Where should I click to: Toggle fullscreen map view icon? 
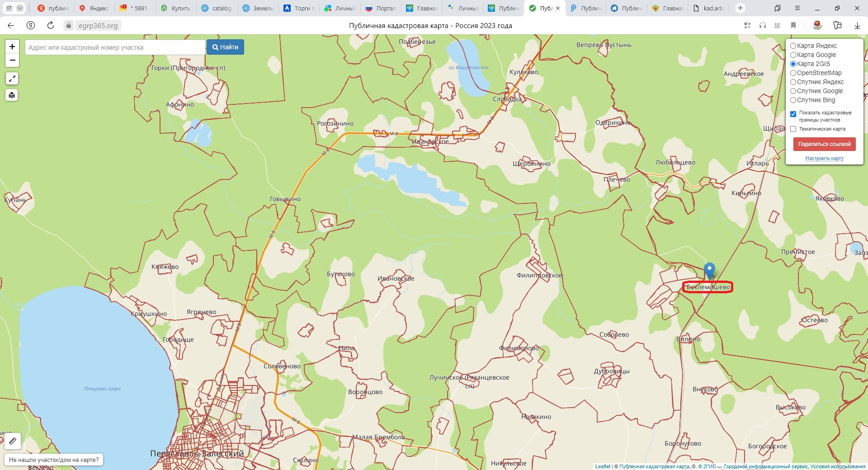(x=12, y=79)
